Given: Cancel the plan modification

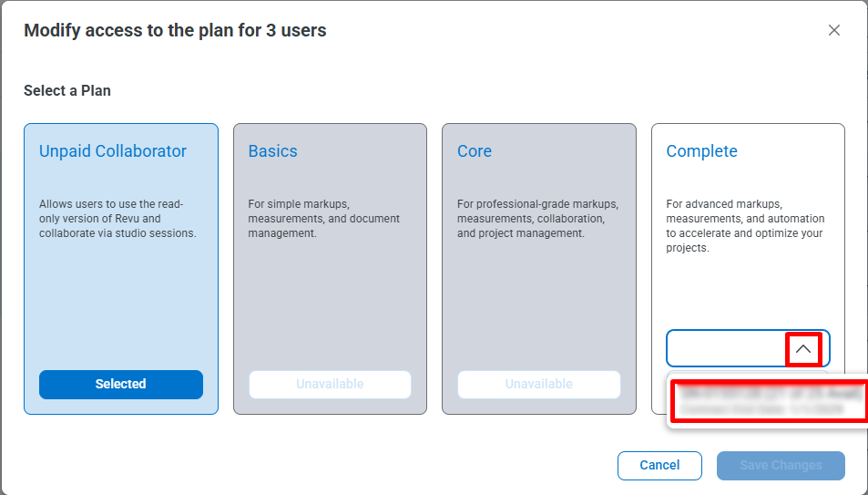Looking at the screenshot, I should 659,465.
